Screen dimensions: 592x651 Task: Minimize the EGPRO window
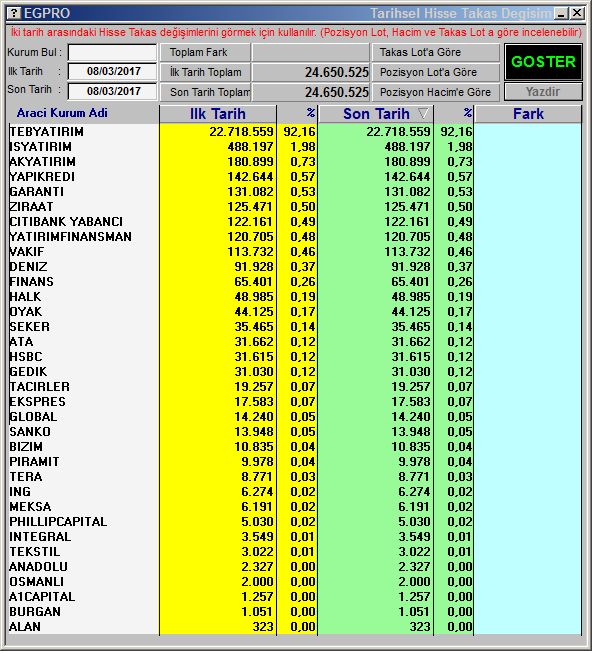[562, 14]
